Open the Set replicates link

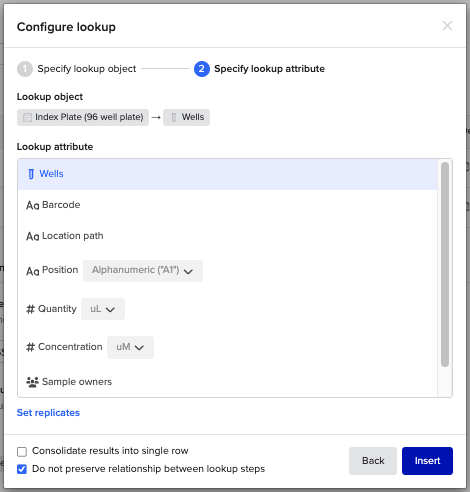click(x=48, y=413)
